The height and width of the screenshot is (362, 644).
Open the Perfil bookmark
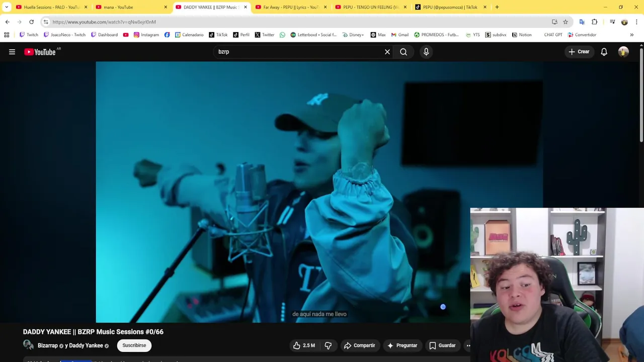click(x=241, y=35)
